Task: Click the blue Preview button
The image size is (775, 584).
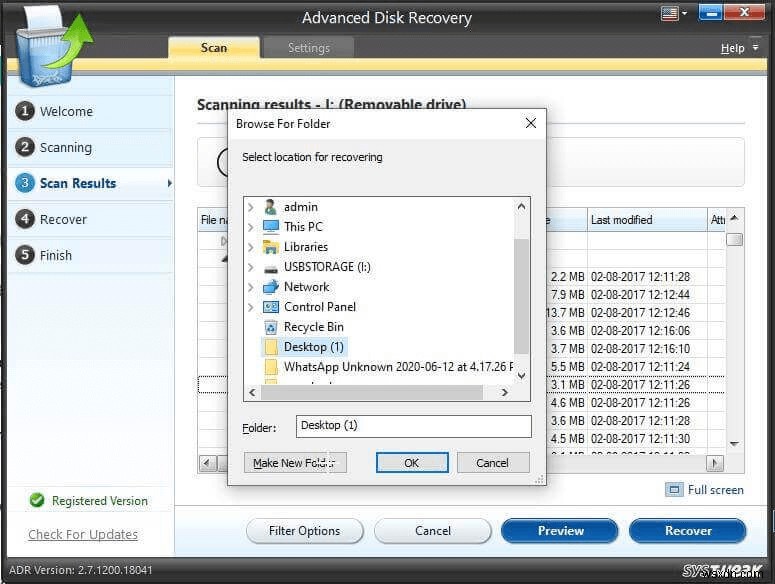Action: pyautogui.click(x=560, y=531)
